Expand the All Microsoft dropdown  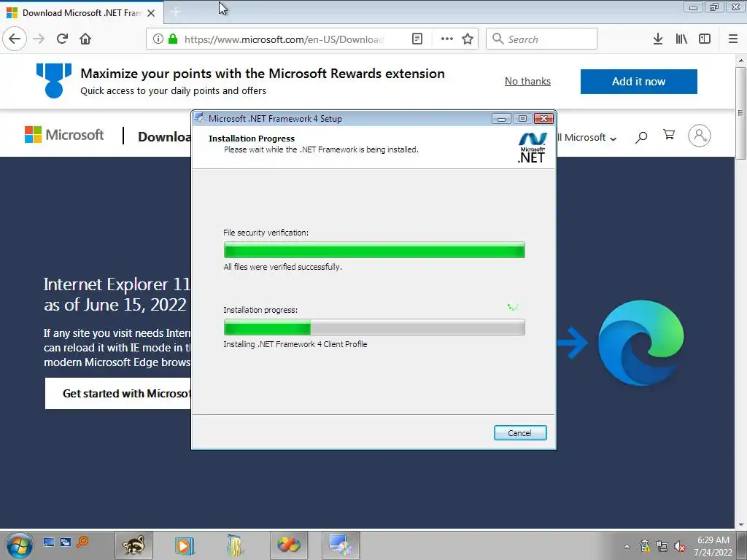[x=587, y=138]
